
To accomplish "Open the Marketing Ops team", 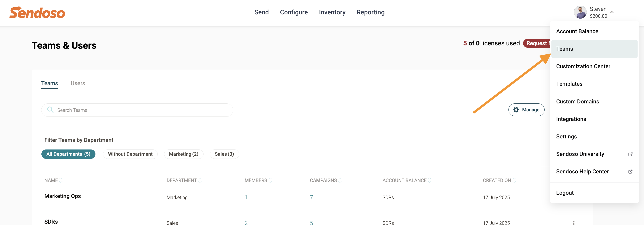I will click(x=62, y=196).
